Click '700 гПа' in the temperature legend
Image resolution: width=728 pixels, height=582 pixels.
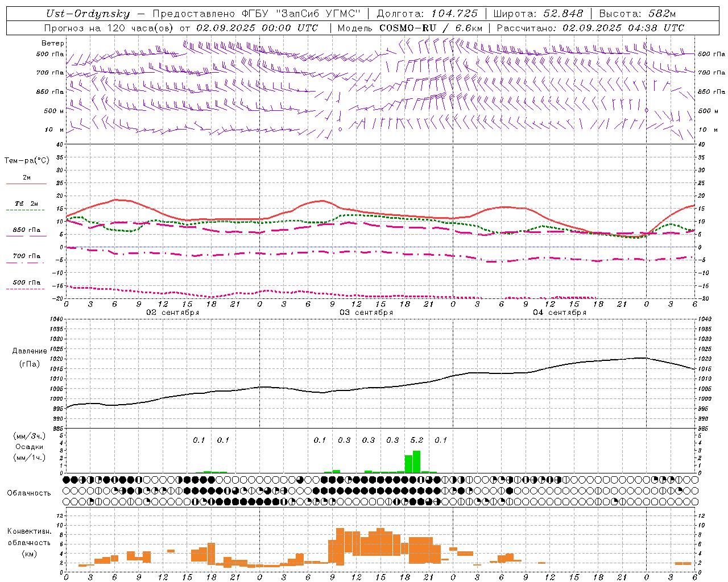(x=26, y=256)
